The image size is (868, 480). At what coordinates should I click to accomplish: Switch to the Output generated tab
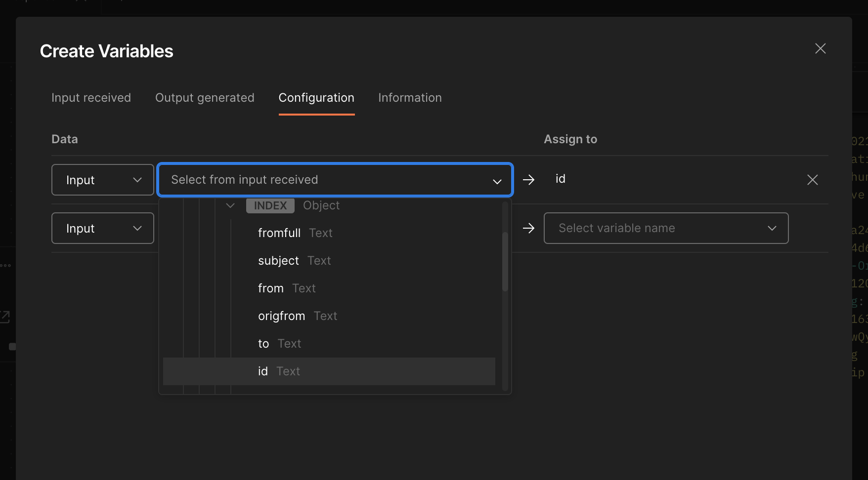[205, 98]
